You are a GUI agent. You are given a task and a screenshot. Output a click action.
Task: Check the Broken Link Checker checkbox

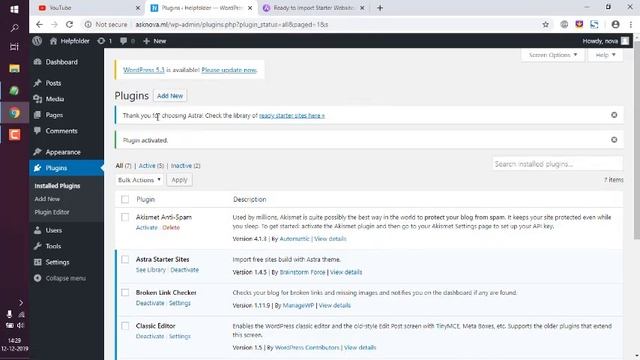tap(125, 292)
